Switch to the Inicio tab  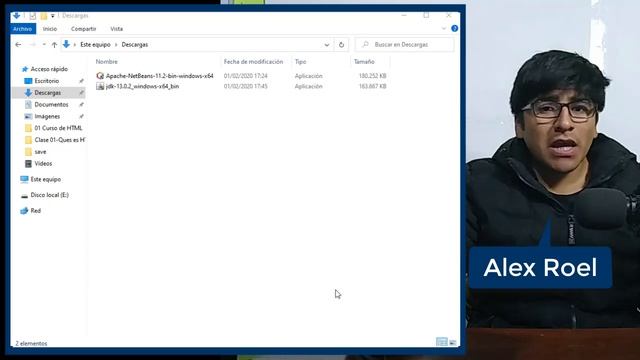click(x=50, y=29)
